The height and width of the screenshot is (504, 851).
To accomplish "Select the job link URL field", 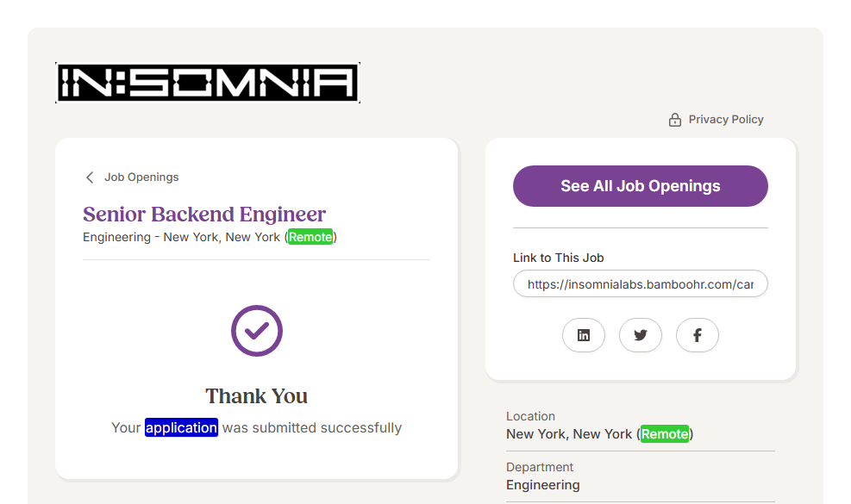I will 640,283.
